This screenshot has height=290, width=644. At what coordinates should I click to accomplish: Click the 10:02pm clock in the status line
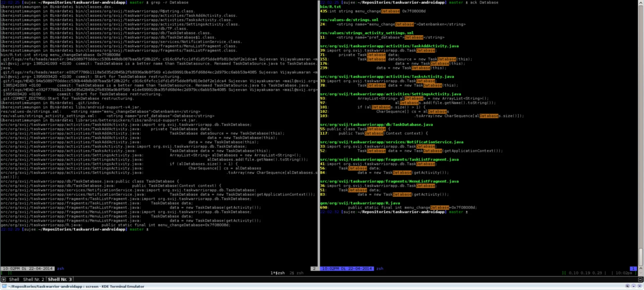624,273
